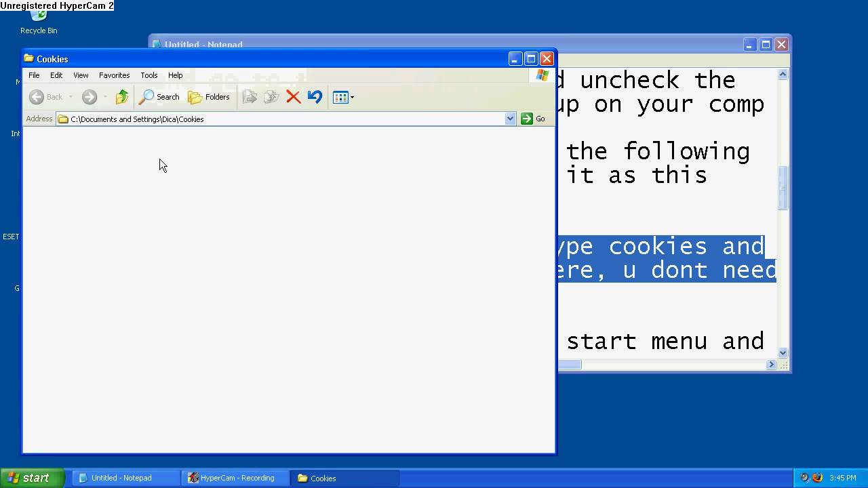The width and height of the screenshot is (868, 488).
Task: Open the Back history dropdown arrow
Action: [x=71, y=97]
